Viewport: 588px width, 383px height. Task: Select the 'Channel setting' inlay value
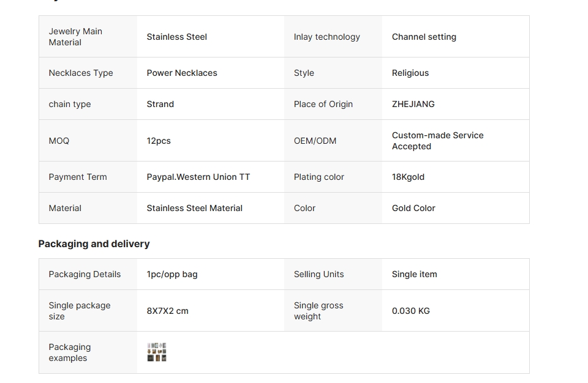coord(424,37)
